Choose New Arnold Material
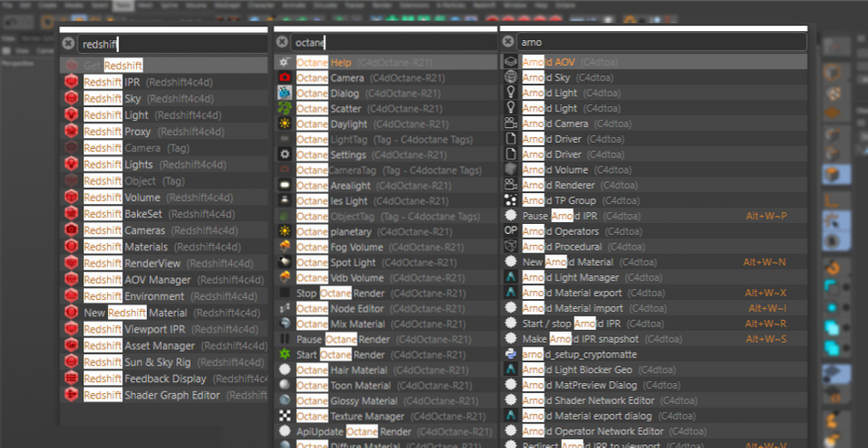Viewport: 868px width, 448px height. pyautogui.click(x=654, y=261)
